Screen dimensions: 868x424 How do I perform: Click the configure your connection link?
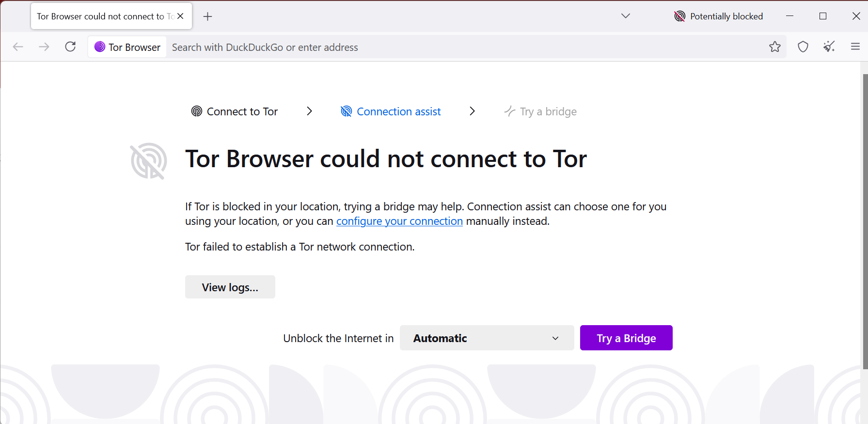coord(399,221)
